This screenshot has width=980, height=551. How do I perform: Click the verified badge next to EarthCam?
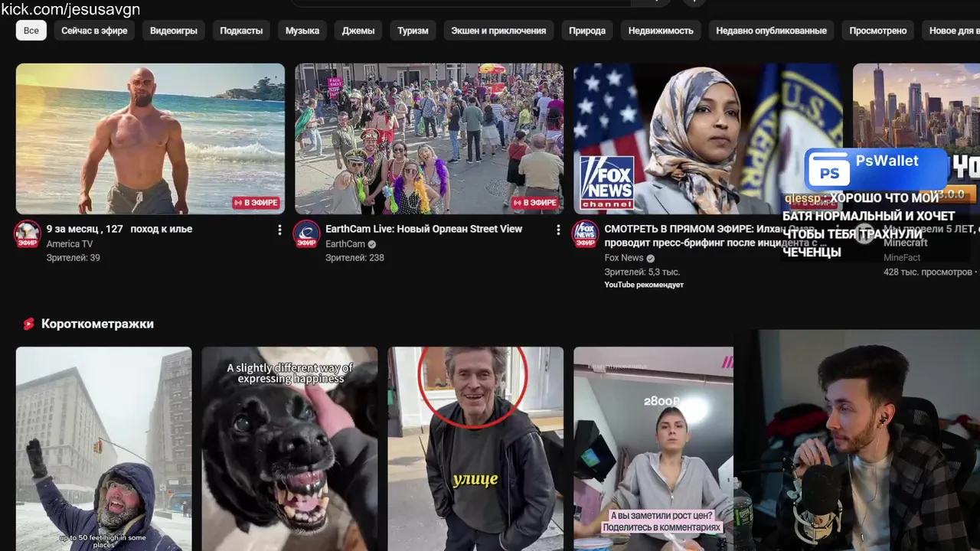(x=372, y=244)
